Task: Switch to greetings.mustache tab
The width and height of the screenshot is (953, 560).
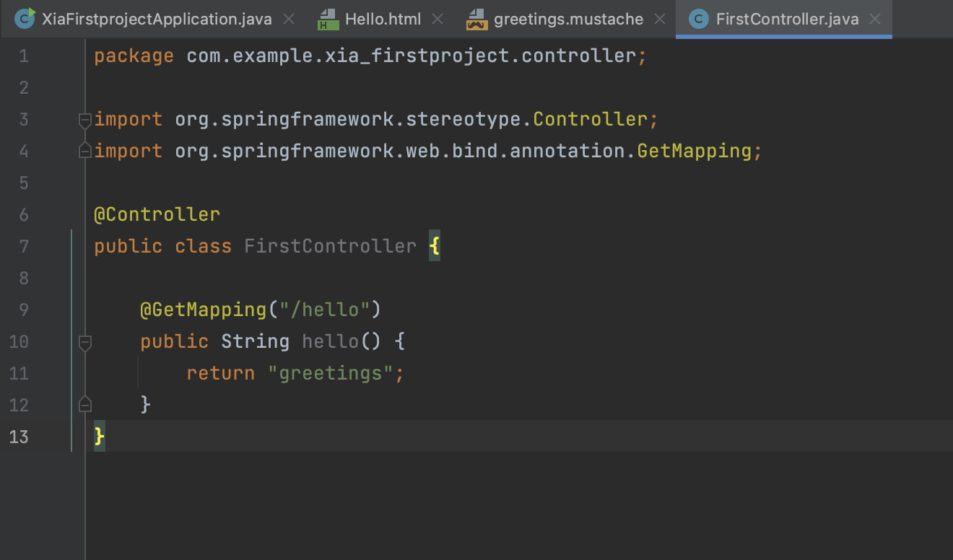Action: point(568,19)
